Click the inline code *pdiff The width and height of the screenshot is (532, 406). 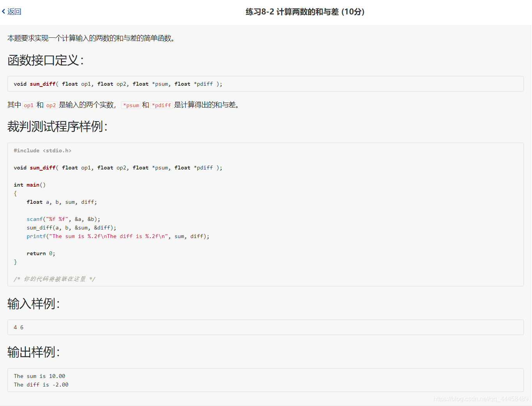click(162, 105)
